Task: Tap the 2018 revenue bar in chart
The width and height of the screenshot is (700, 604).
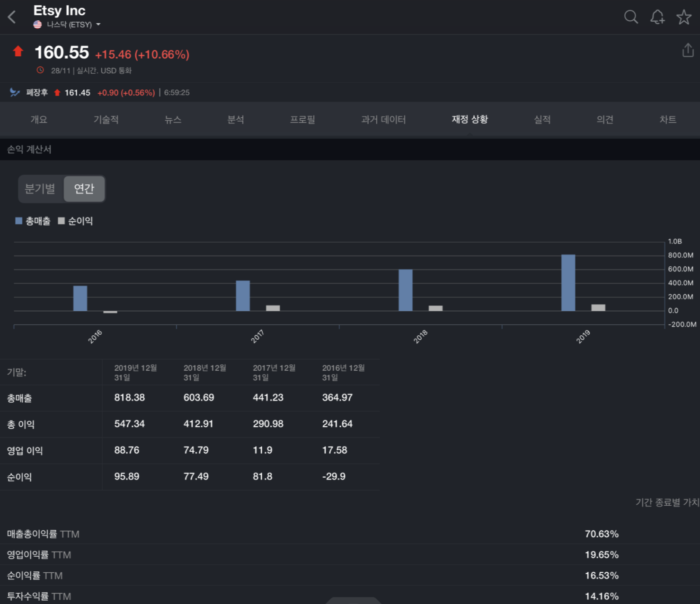Action: (406, 290)
